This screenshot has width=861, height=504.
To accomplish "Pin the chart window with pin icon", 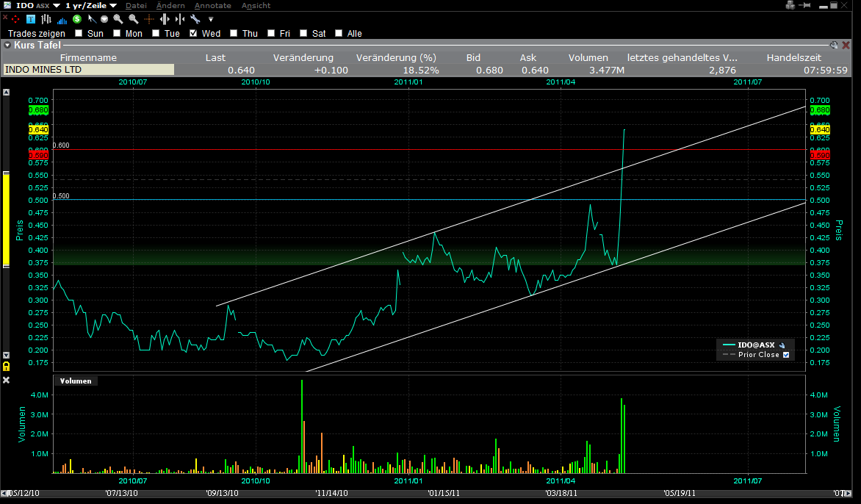I will tap(804, 5).
